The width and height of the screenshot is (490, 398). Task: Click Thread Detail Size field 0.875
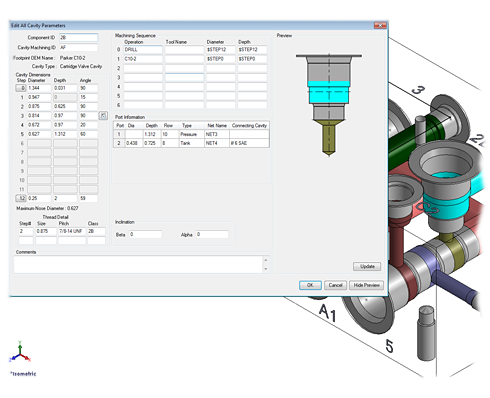pos(46,231)
